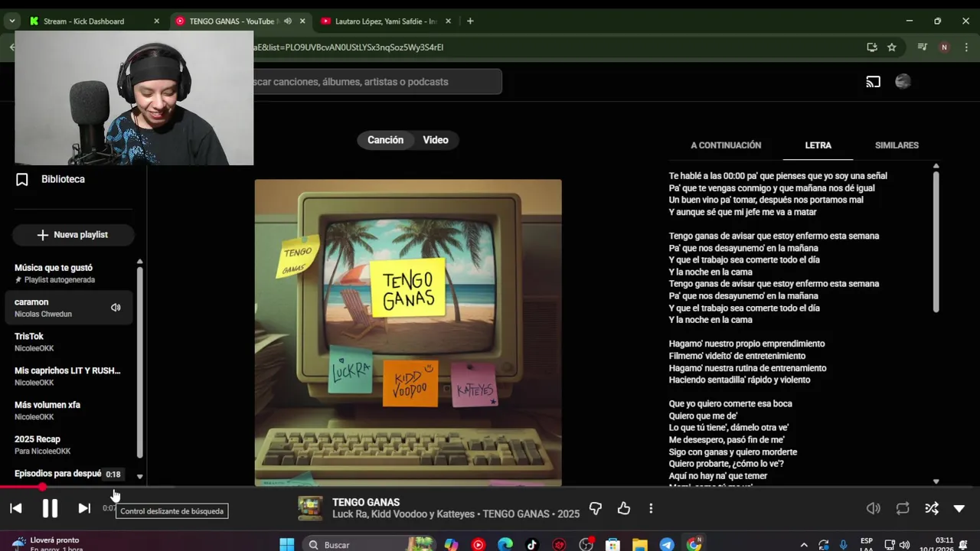980x551 pixels.
Task: Click the TENGO GANAS album cover artwork
Action: [x=408, y=333]
